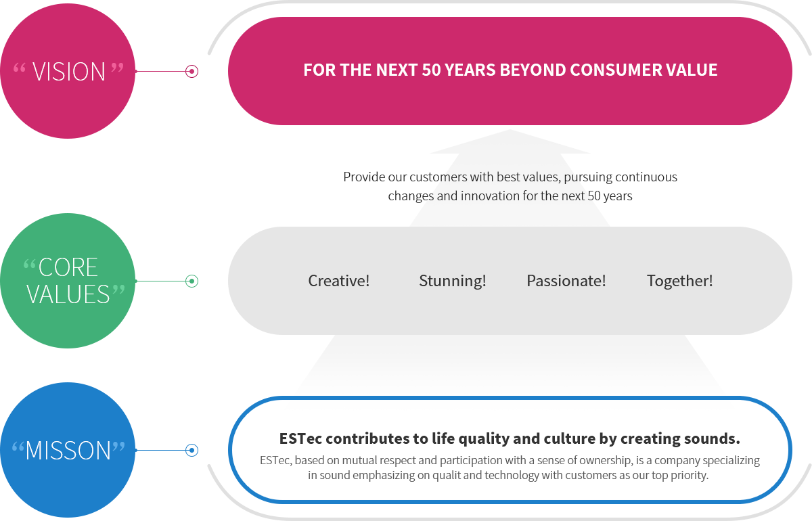Click the opening quotation mark before VISION
The width and height of the screenshot is (812, 521).
20,68
